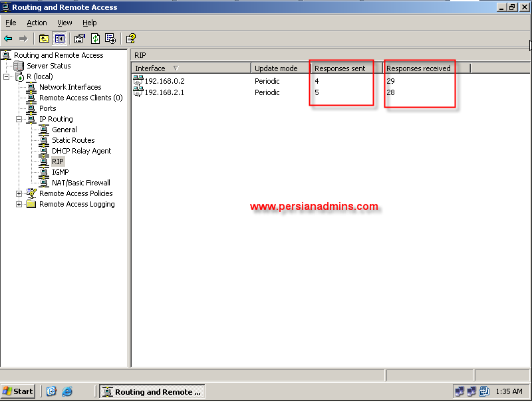This screenshot has width=532, height=402.
Task: Select DHCP Relay Agent node
Action: 81,151
